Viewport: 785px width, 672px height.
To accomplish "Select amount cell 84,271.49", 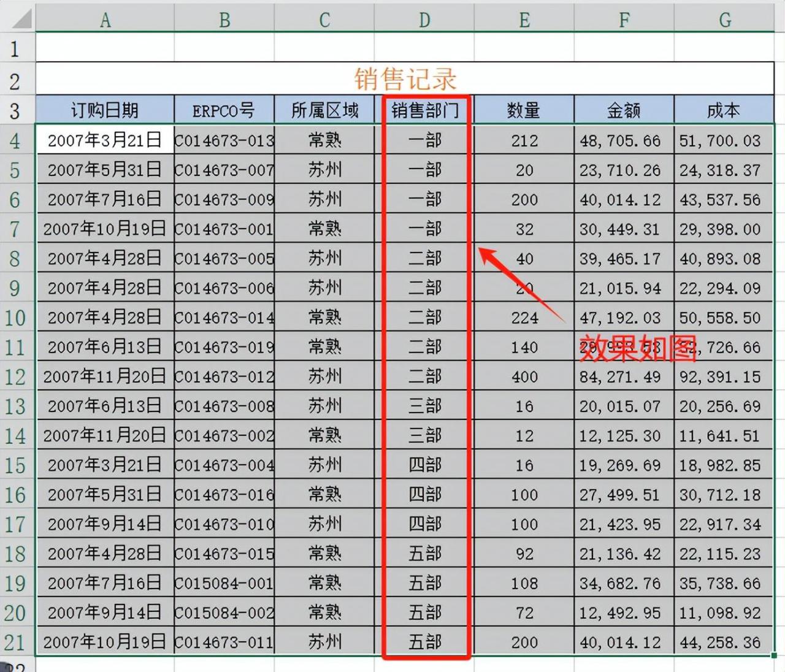I will pos(624,376).
